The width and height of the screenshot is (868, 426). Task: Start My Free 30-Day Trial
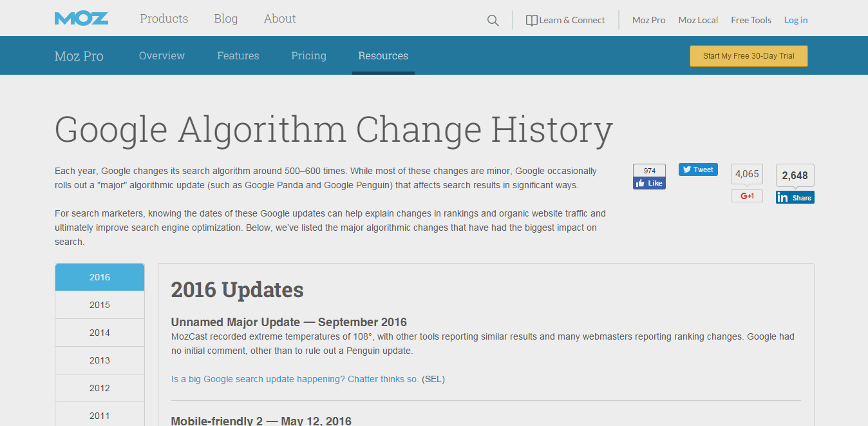[x=749, y=56]
